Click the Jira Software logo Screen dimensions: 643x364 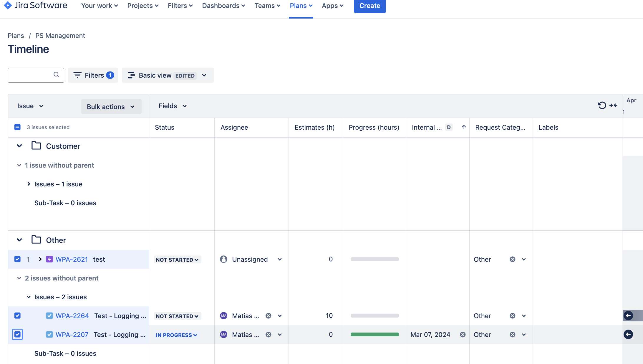[x=35, y=5]
